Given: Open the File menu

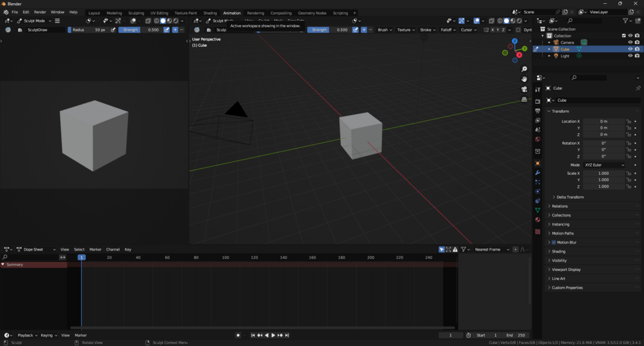Looking at the screenshot, I should [15, 12].
